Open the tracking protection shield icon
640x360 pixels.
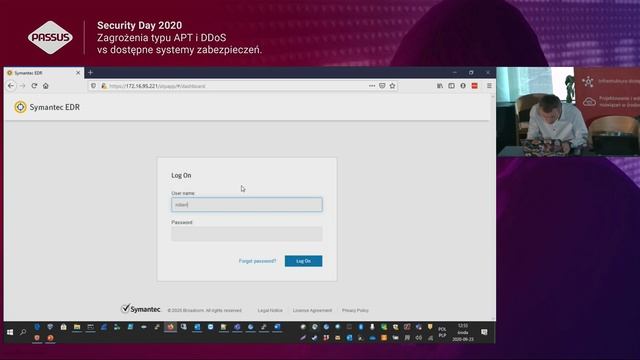(93, 86)
